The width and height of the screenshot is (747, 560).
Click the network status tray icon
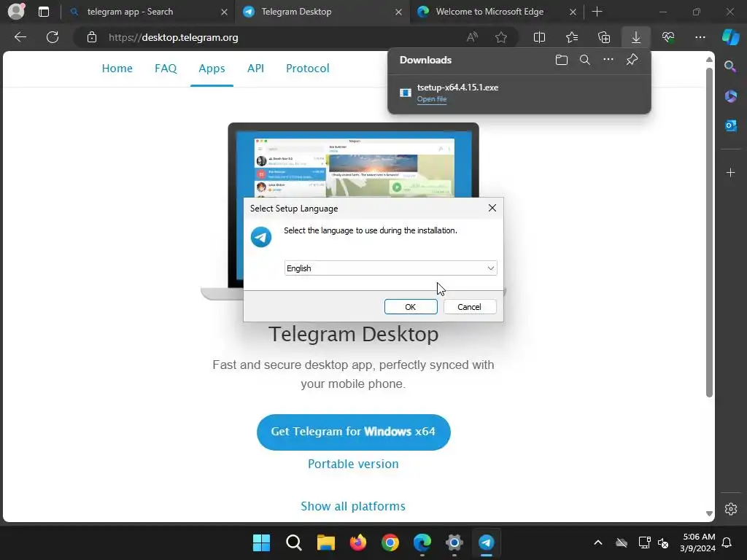click(644, 542)
